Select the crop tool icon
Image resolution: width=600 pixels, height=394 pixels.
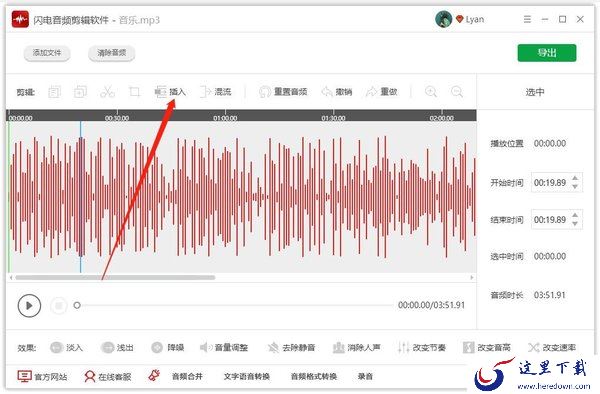click(134, 92)
